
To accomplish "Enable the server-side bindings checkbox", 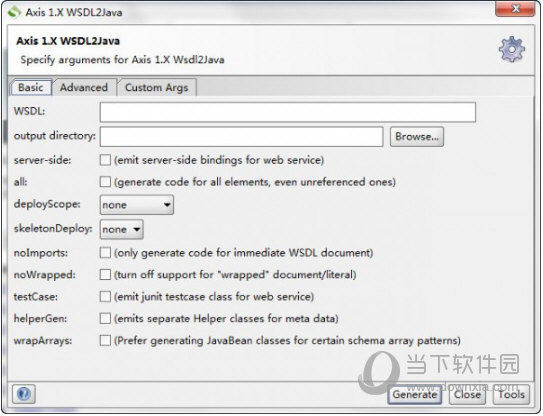I will point(105,160).
